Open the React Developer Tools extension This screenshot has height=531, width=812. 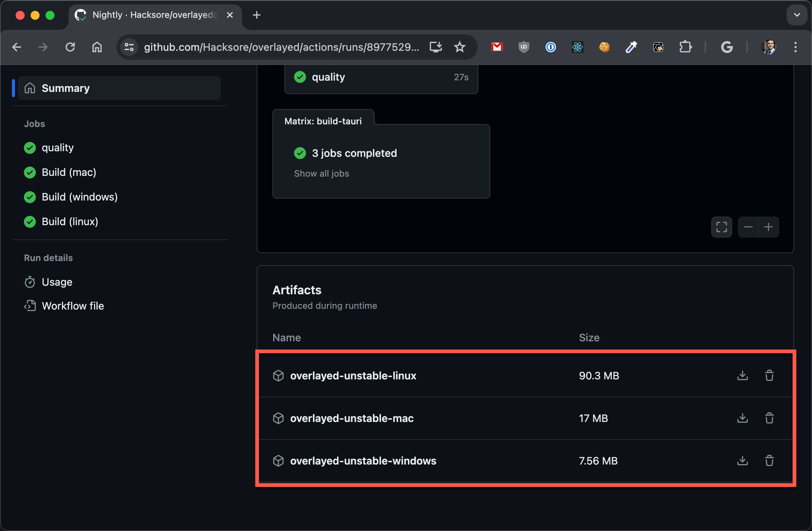tap(578, 47)
